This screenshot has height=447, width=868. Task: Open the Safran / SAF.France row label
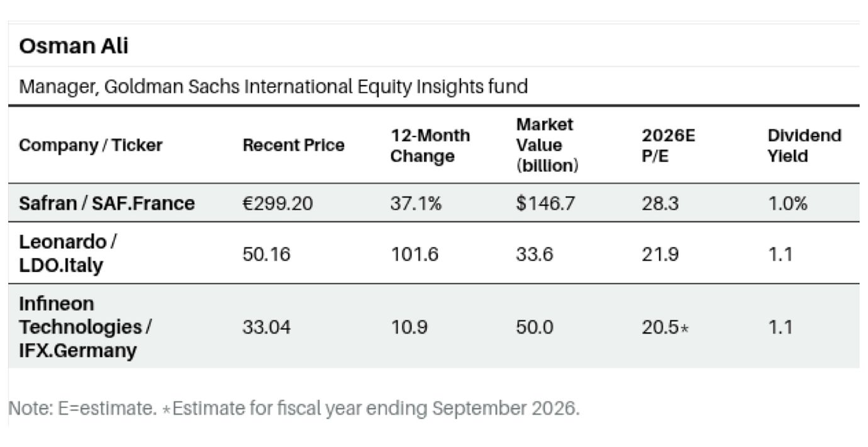pyautogui.click(x=107, y=203)
